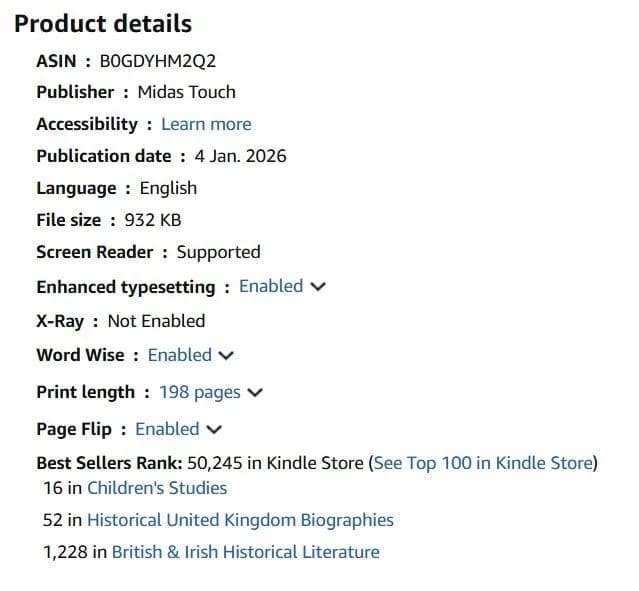Click Enabled link next to Enhanced typesetting

[271, 286]
